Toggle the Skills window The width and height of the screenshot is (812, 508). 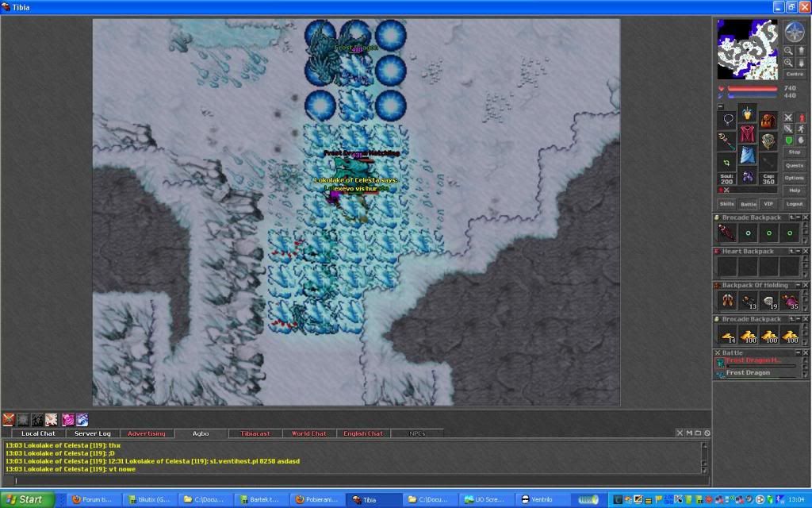[x=726, y=204]
